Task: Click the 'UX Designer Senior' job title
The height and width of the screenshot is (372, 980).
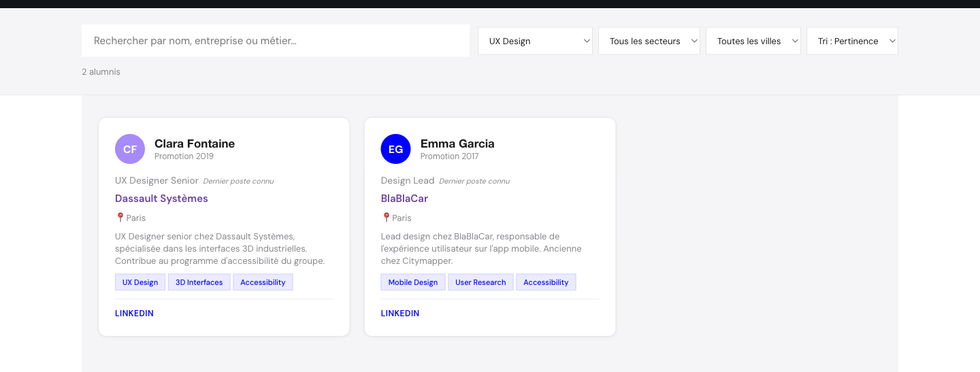Action: pyautogui.click(x=157, y=181)
